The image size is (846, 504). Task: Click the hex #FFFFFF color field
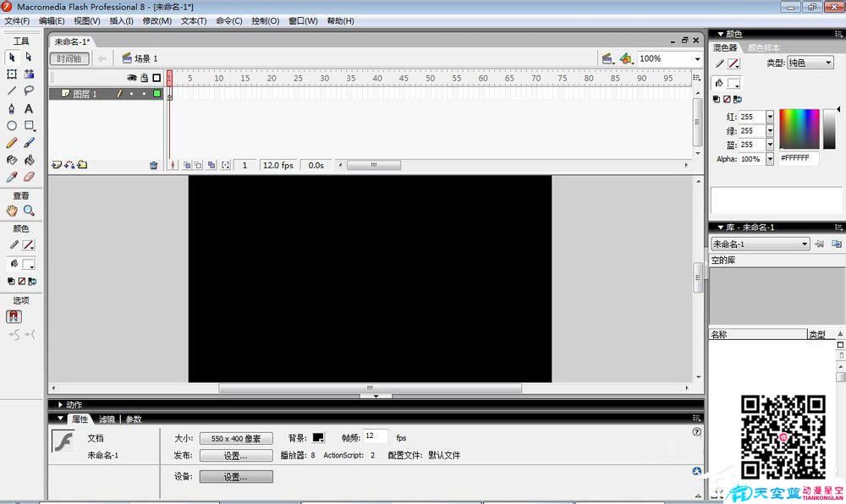(798, 158)
